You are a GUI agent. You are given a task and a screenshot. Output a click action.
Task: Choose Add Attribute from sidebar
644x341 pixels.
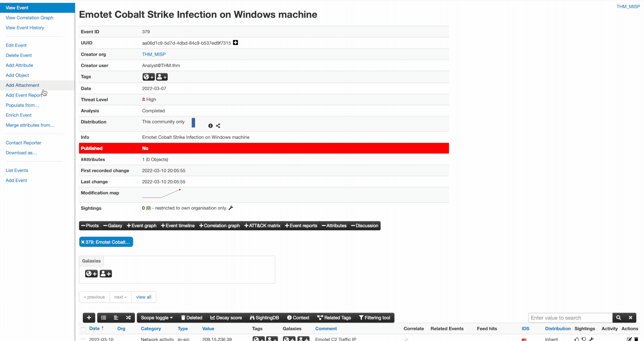click(x=19, y=65)
